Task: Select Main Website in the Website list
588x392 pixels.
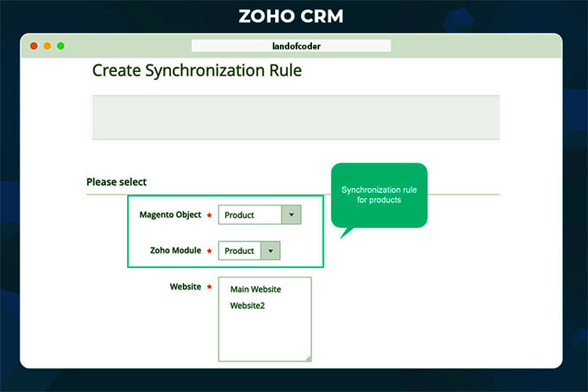Action: (x=256, y=289)
